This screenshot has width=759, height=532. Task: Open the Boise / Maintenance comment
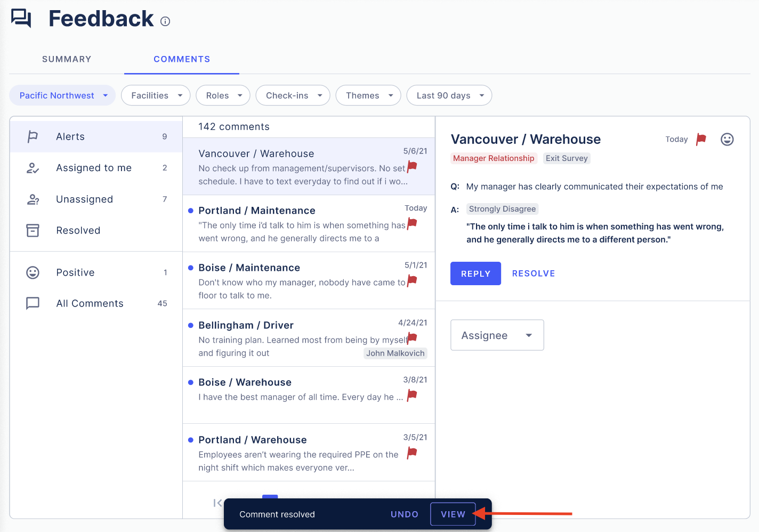pos(309,280)
